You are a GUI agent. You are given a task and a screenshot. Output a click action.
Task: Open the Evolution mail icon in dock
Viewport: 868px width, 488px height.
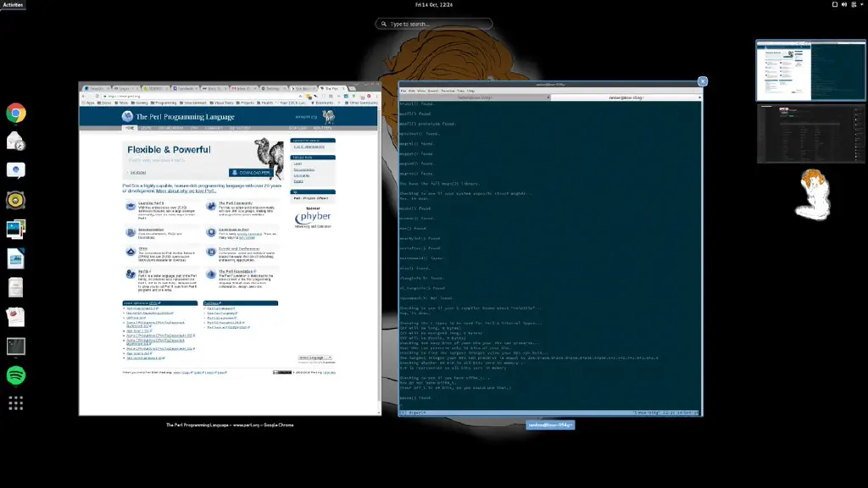15,141
